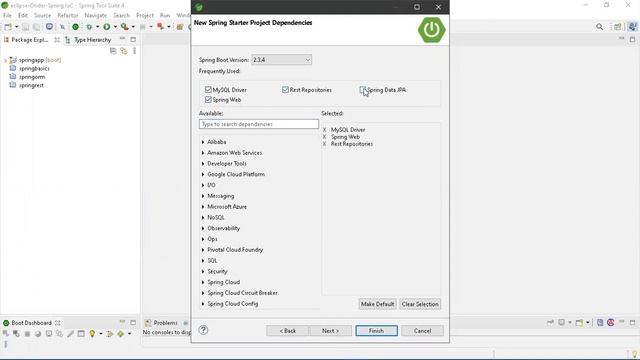Expand the Google Cloud Platform category
Screen dimensions: 640x360
pos(203,174)
